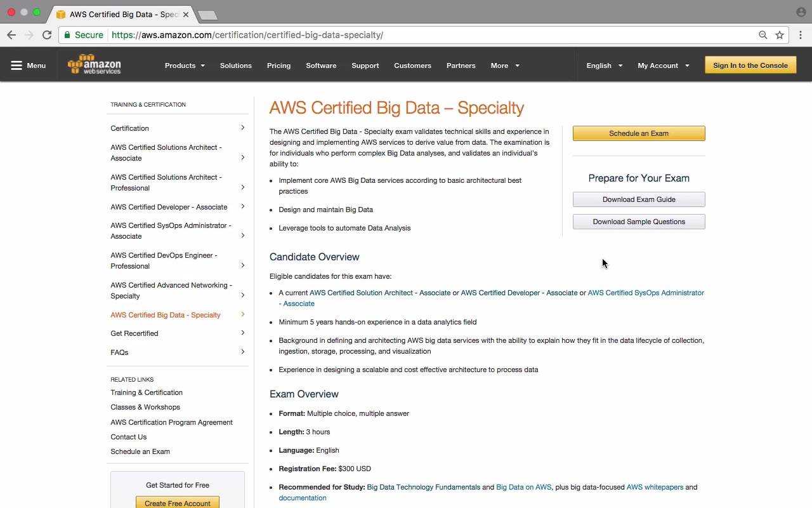The height and width of the screenshot is (508, 812).
Task: Reload the page with the refresh icon
Action: (47, 35)
